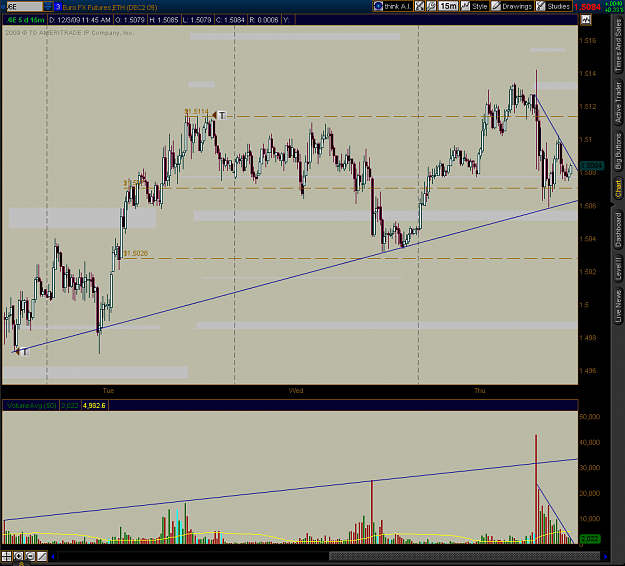Viewport: 625px width, 566px height.
Task: Switch to the Dashboard side tab
Action: [x=618, y=229]
